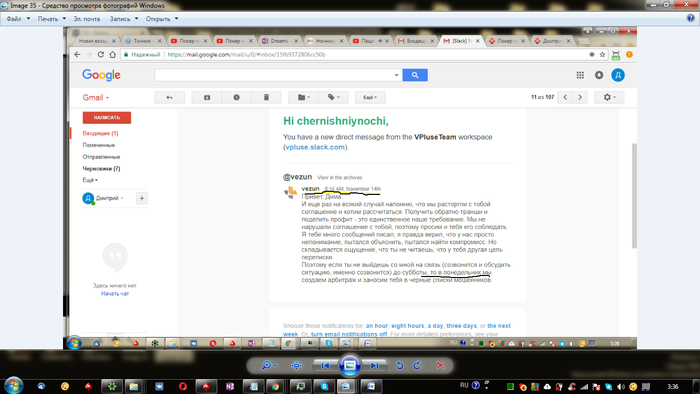Open the Google apps grid icon

click(x=580, y=75)
